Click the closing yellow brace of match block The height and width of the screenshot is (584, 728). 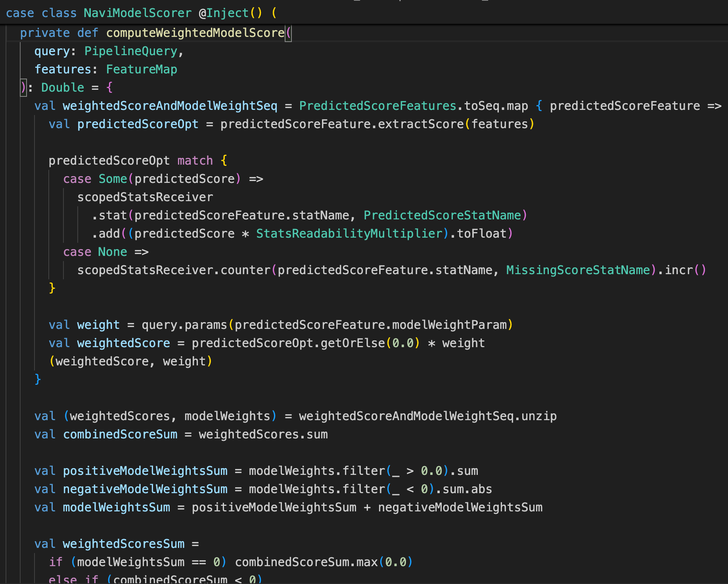pyautogui.click(x=52, y=288)
